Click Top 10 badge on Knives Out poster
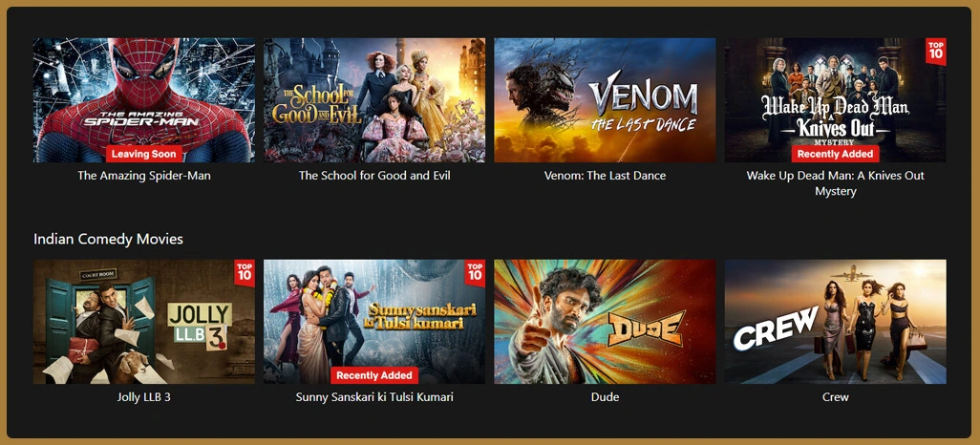 936,52
